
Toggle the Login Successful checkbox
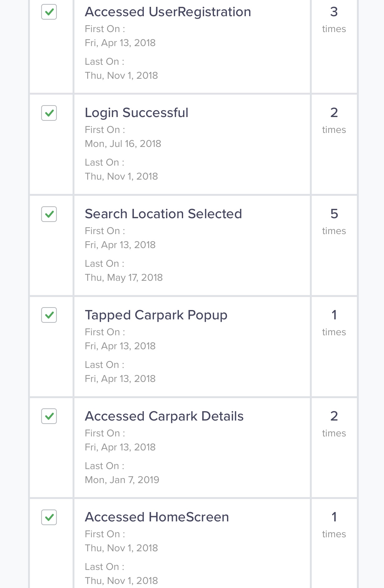click(x=49, y=113)
